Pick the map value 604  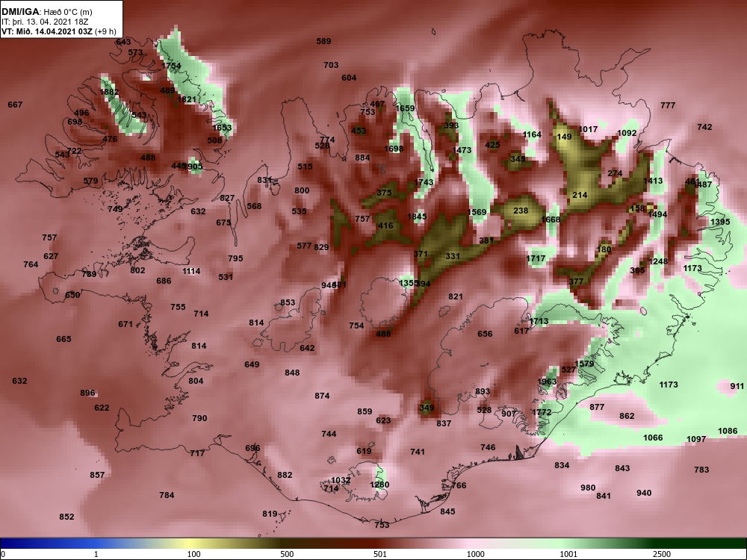pyautogui.click(x=349, y=78)
